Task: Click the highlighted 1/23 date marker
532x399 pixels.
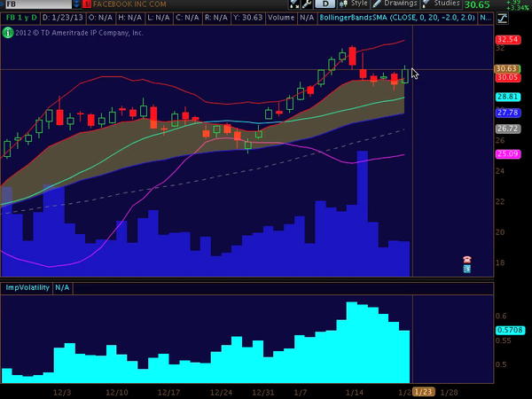Action: tap(424, 393)
